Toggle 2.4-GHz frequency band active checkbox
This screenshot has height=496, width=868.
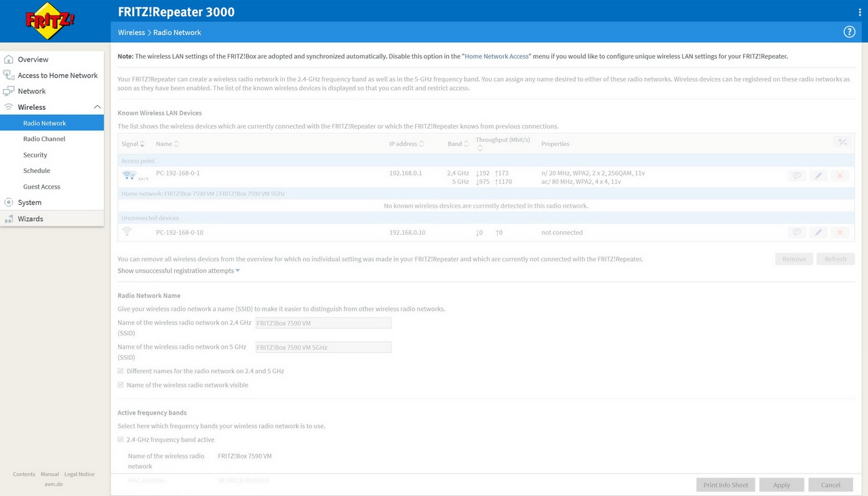[121, 440]
